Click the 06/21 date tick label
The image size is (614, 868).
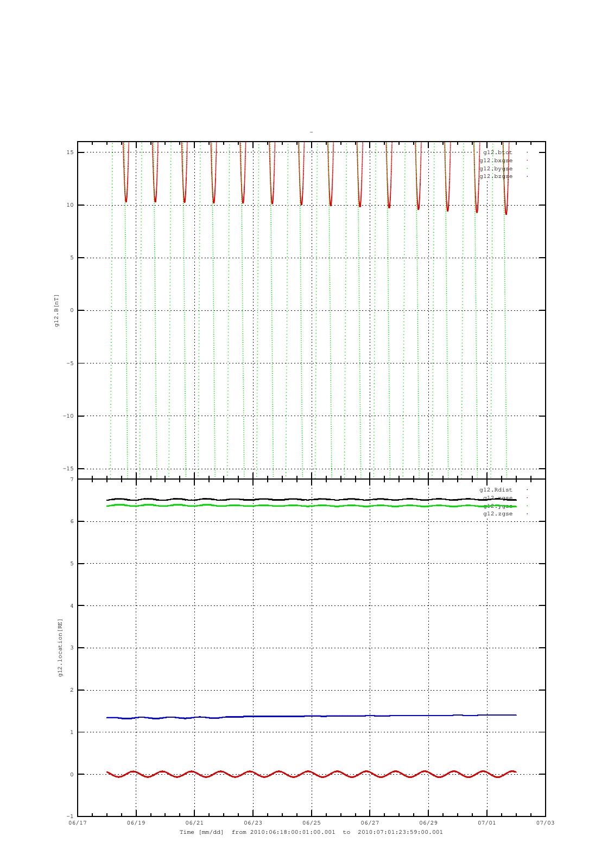pos(194,823)
